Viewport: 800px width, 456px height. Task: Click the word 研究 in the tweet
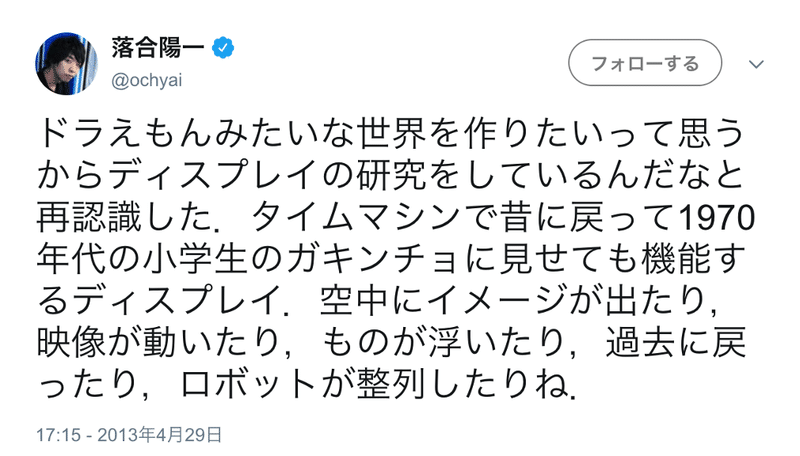tap(391, 176)
